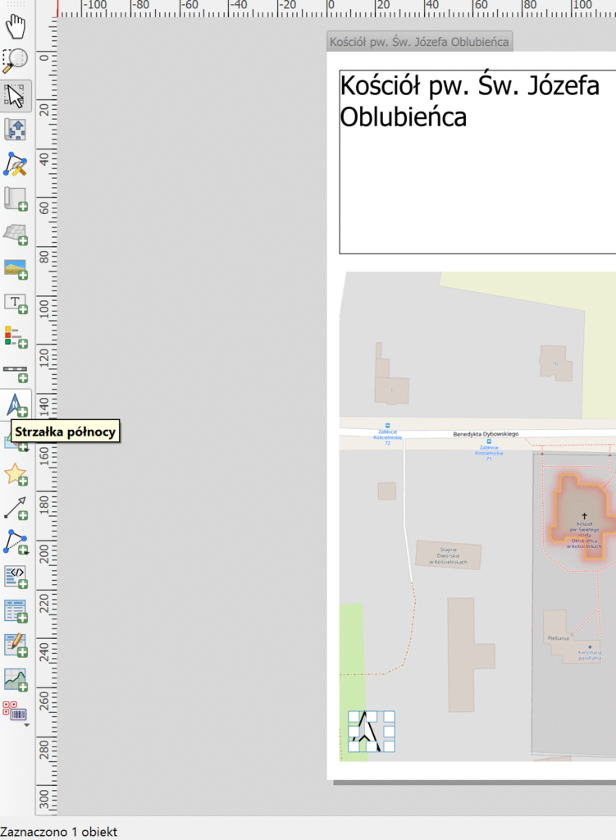Toggle the Select/Move item arrow tool
The image size is (616, 840).
tap(16, 95)
